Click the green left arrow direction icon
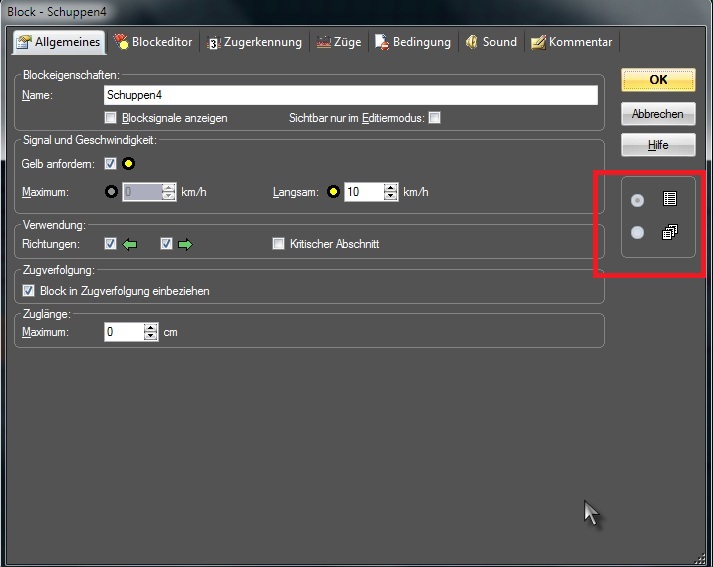 (x=129, y=243)
